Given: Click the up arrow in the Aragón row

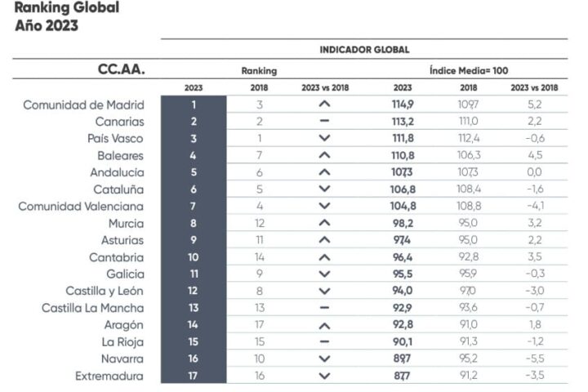Looking at the screenshot, I should (324, 325).
